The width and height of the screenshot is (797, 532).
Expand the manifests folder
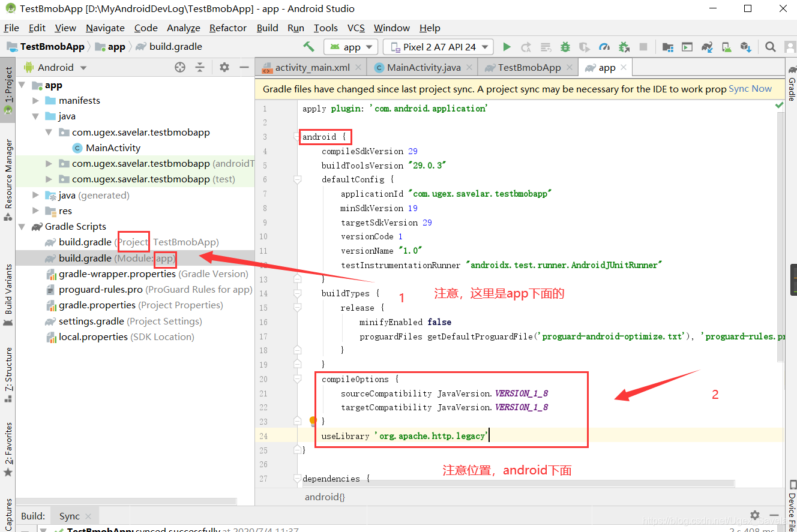(35, 101)
